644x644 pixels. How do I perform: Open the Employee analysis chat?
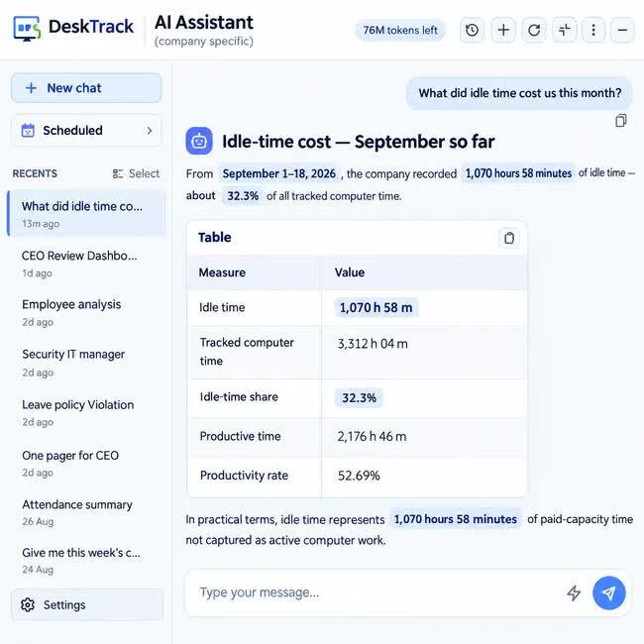pyautogui.click(x=86, y=312)
